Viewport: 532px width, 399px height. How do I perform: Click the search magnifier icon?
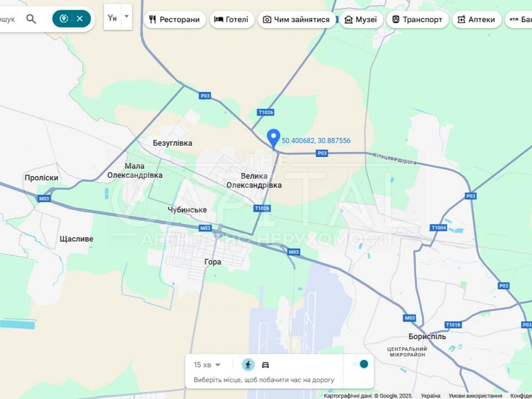pos(31,19)
